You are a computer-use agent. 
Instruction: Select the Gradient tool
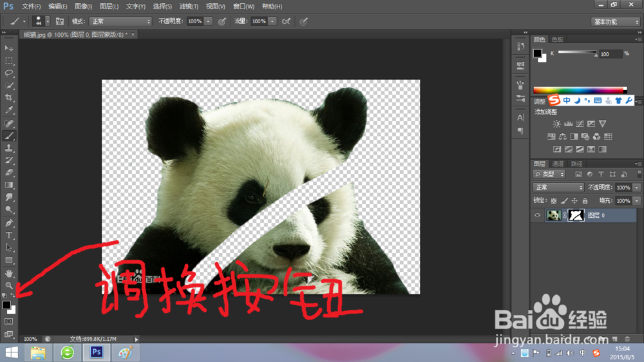tap(9, 185)
